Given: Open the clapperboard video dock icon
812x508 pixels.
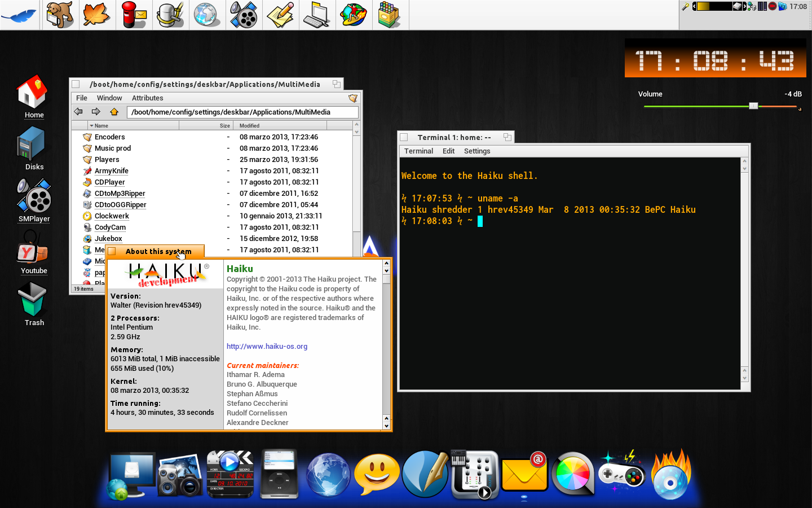Looking at the screenshot, I should click(x=230, y=474).
